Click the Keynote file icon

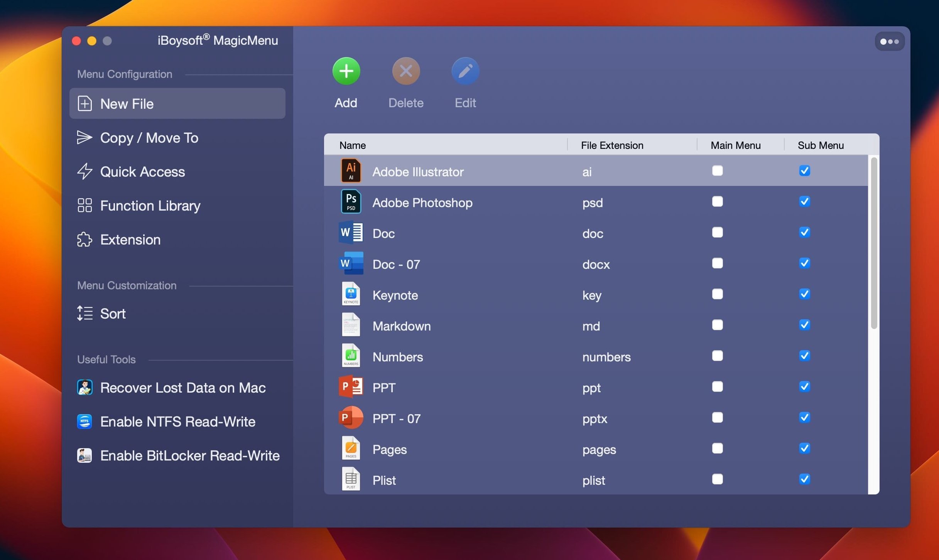tap(351, 294)
